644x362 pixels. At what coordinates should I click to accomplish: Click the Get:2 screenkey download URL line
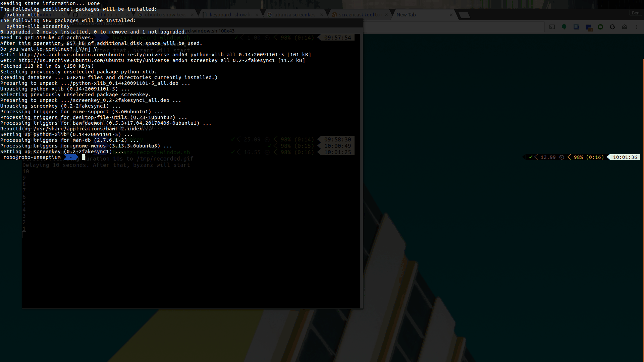(153, 60)
